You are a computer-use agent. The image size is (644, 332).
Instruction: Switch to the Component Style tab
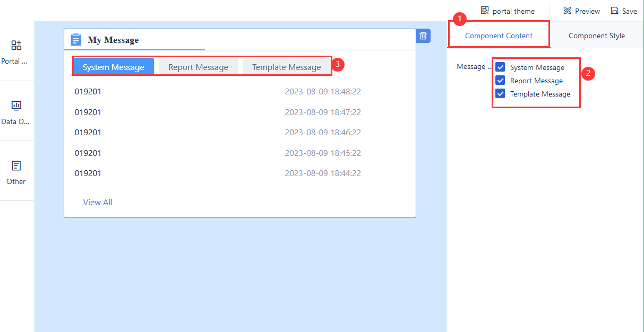[596, 35]
